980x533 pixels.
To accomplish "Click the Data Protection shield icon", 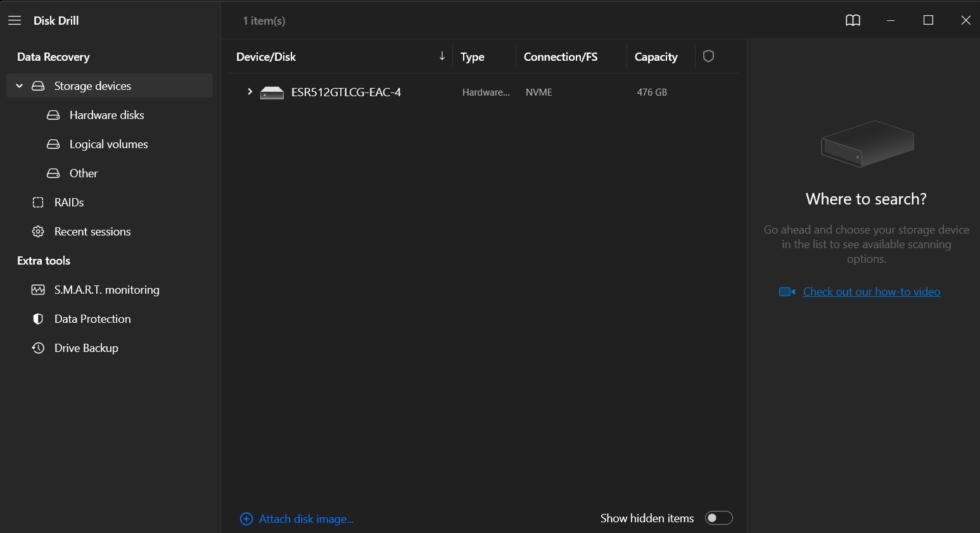I will tap(38, 319).
